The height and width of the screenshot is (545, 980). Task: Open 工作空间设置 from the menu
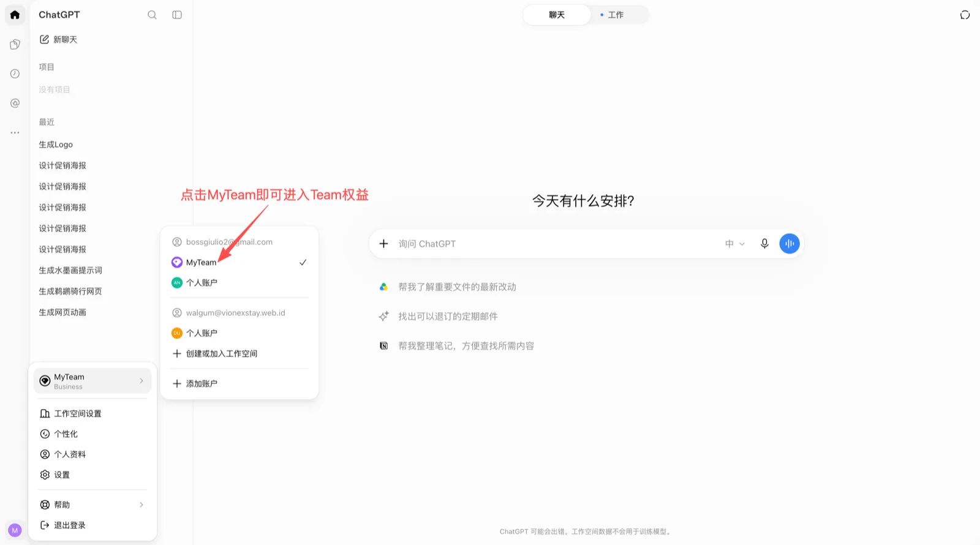[92, 413]
